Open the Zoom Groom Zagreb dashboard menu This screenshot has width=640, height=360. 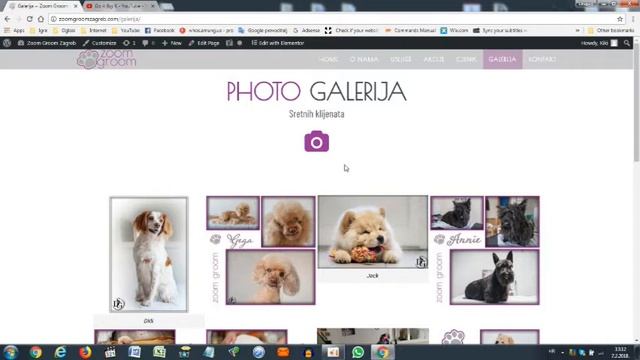click(47, 43)
